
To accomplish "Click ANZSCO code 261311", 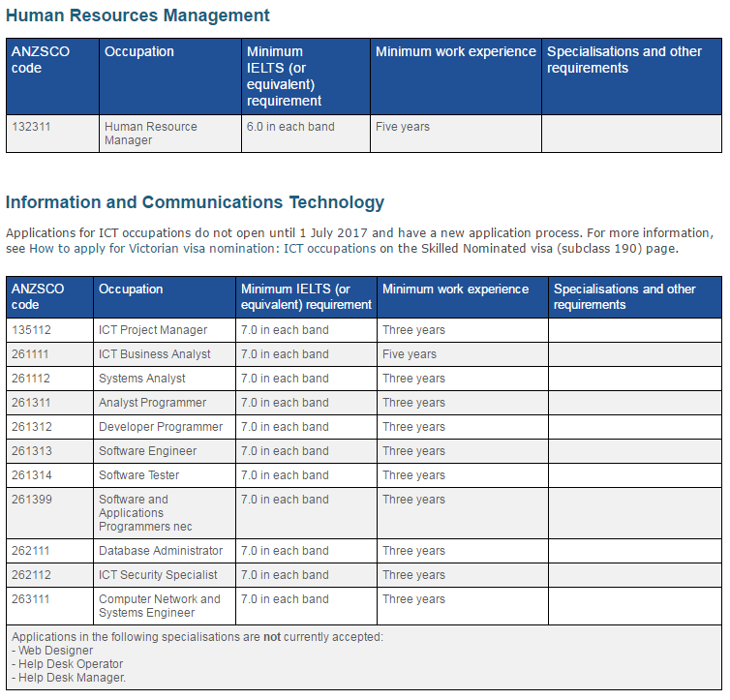I will [x=31, y=403].
